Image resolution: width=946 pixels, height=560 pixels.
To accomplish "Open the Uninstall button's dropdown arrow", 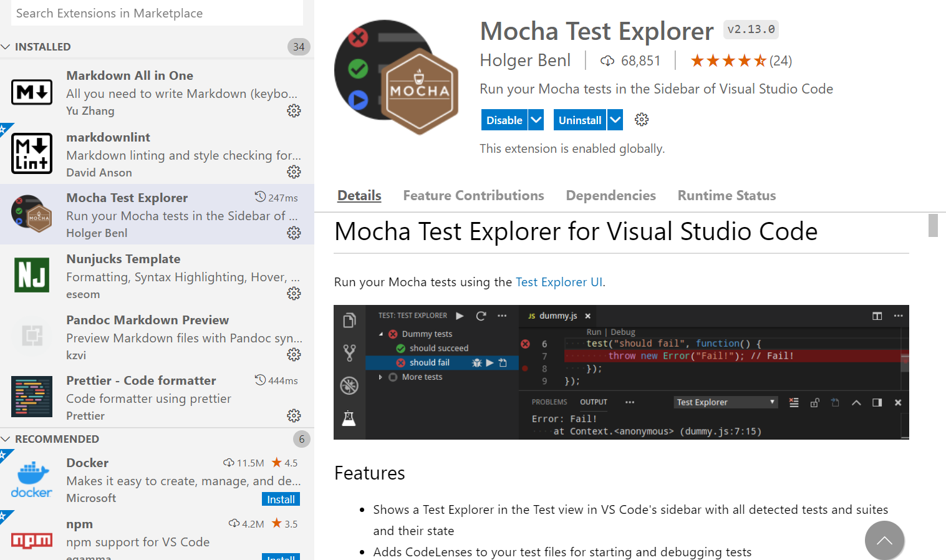I will [x=614, y=119].
